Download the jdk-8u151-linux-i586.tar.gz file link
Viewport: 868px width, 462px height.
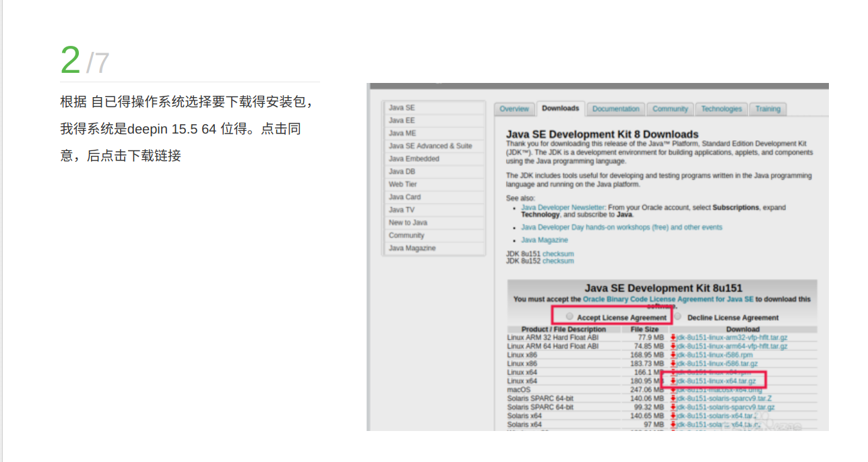[x=717, y=364]
